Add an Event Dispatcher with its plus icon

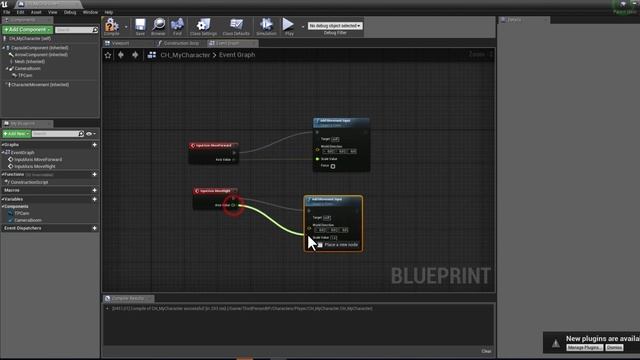point(95,228)
